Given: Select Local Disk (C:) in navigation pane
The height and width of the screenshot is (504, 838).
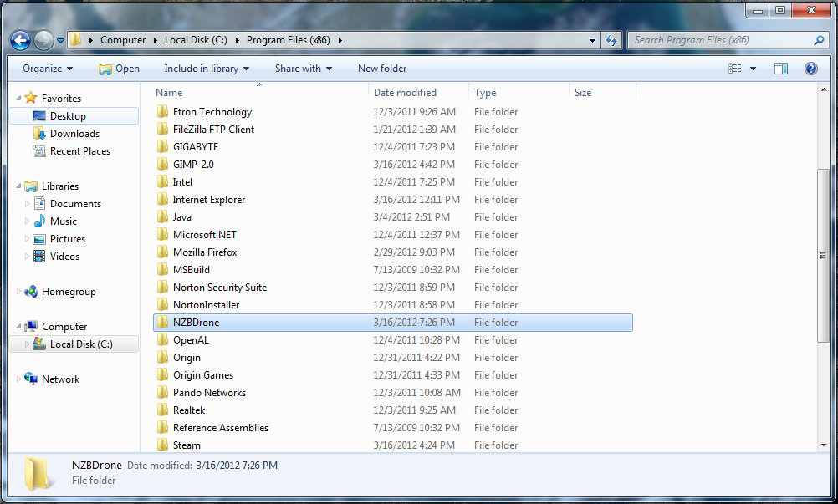Looking at the screenshot, I should tap(74, 344).
